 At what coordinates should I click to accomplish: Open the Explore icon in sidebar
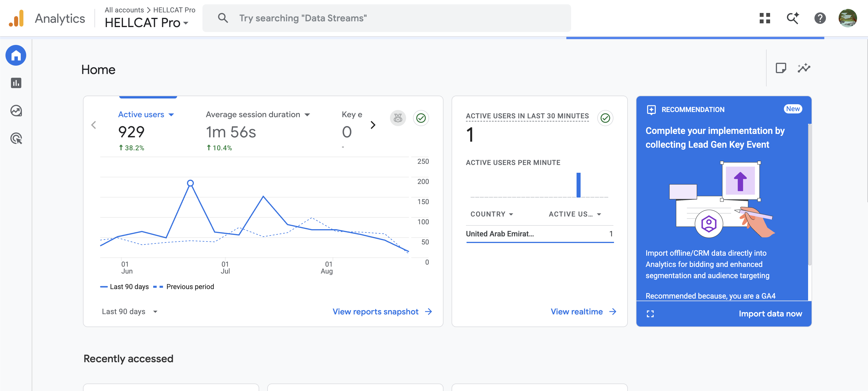pos(16,111)
